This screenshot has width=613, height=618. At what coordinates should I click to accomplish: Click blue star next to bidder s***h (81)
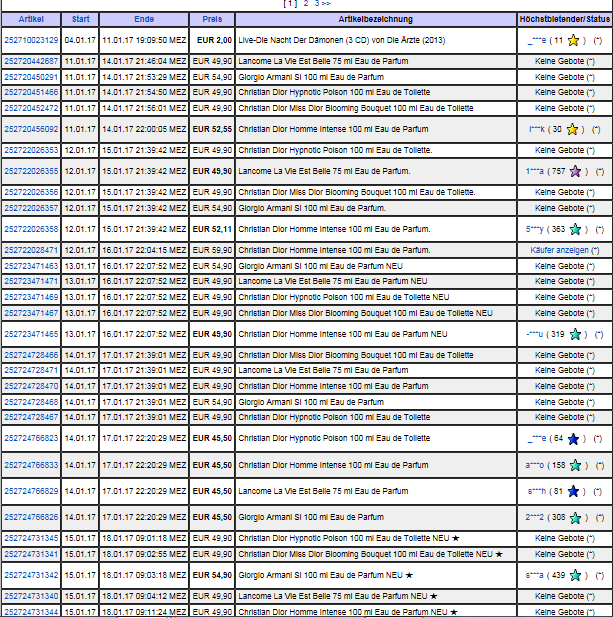(573, 491)
